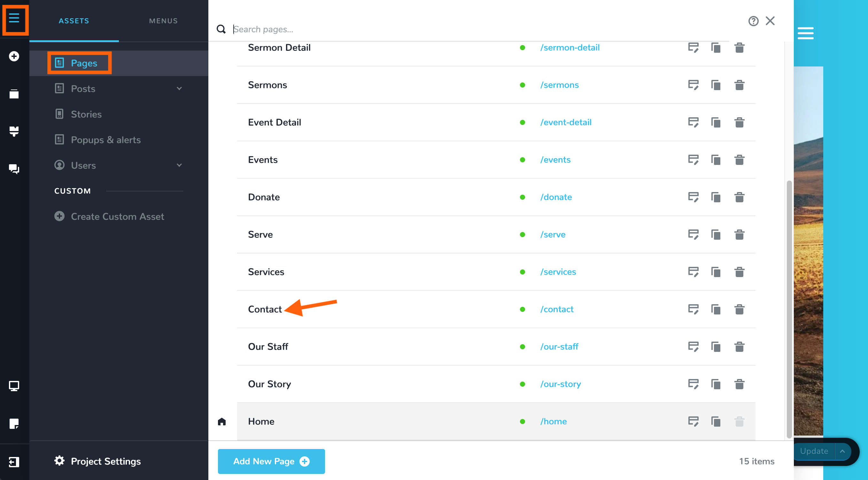
Task: Switch to the Menus tab
Action: click(x=163, y=21)
